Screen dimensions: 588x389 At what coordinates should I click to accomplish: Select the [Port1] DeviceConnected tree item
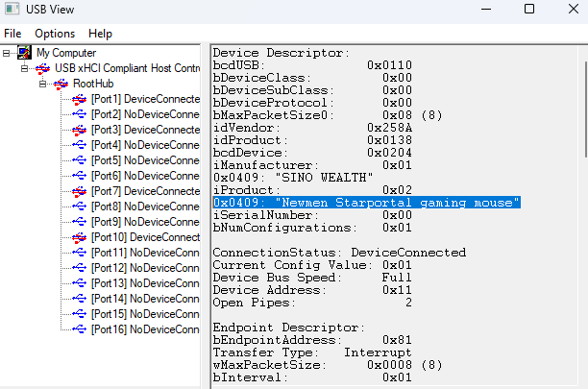point(145,99)
